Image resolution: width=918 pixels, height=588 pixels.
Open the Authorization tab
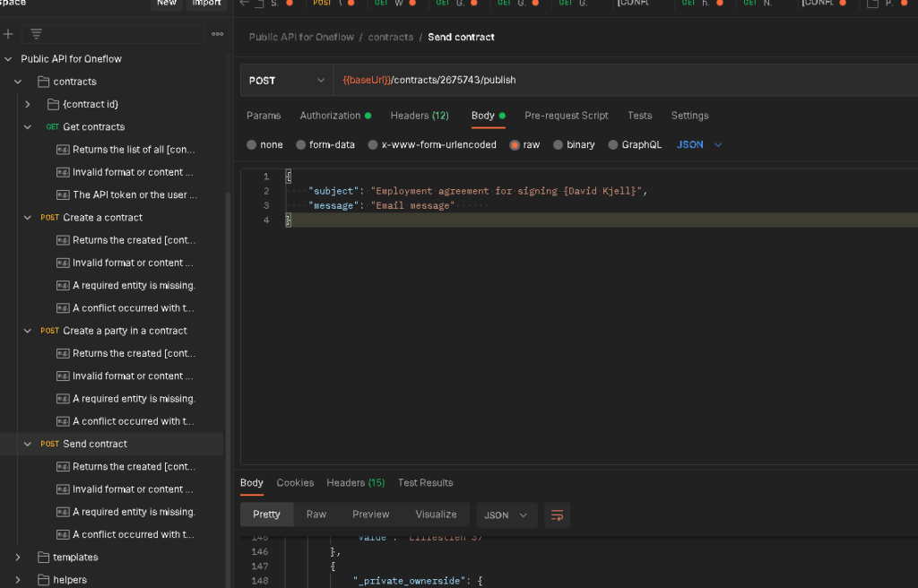tap(335, 116)
